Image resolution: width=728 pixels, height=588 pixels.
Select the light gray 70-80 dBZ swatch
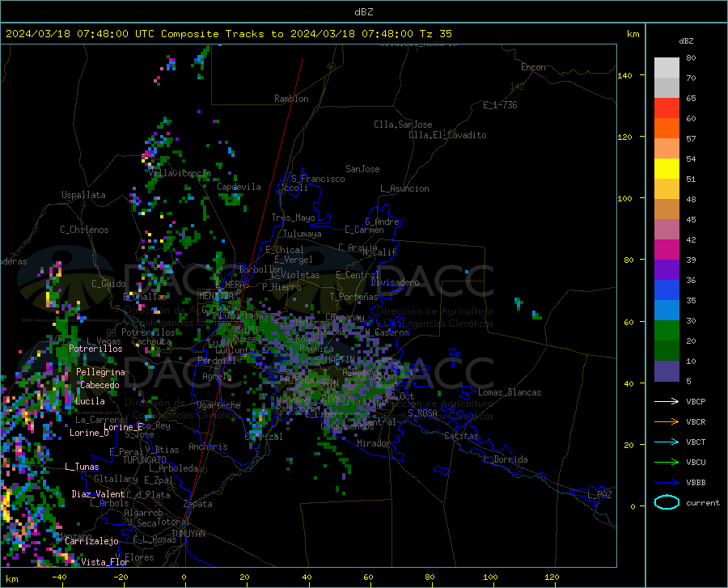(x=667, y=67)
